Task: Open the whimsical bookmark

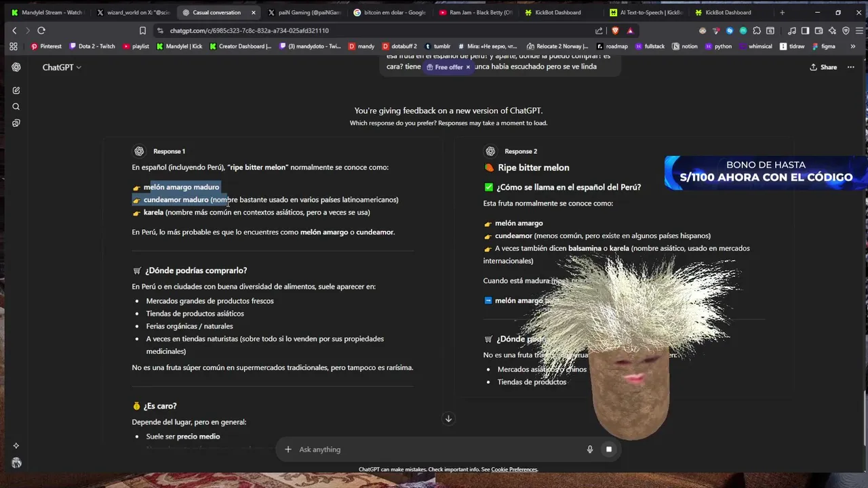Action: (755, 46)
